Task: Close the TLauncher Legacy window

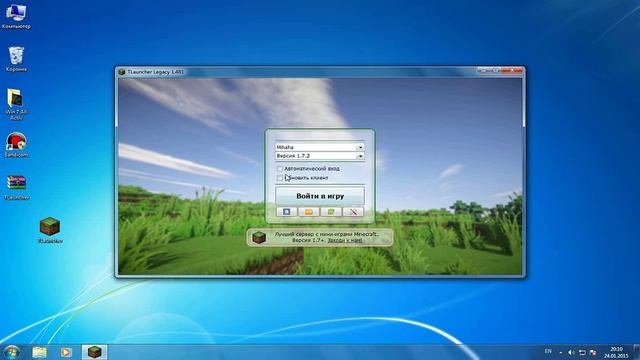Action: (513, 71)
